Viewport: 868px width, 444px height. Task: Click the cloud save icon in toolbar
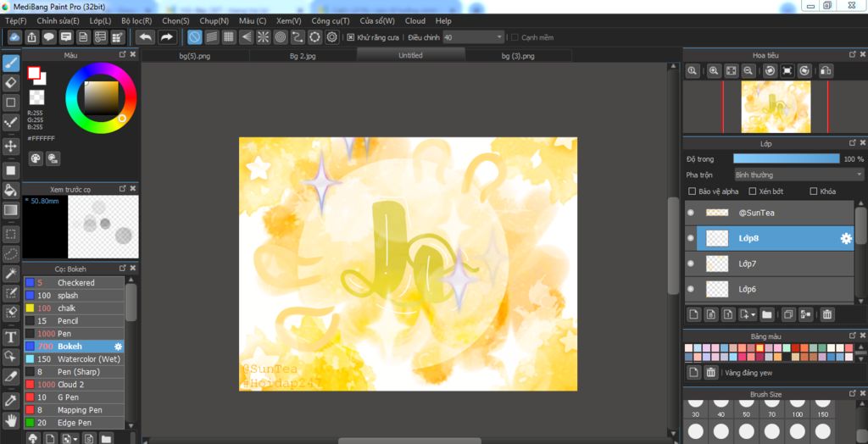click(15, 37)
